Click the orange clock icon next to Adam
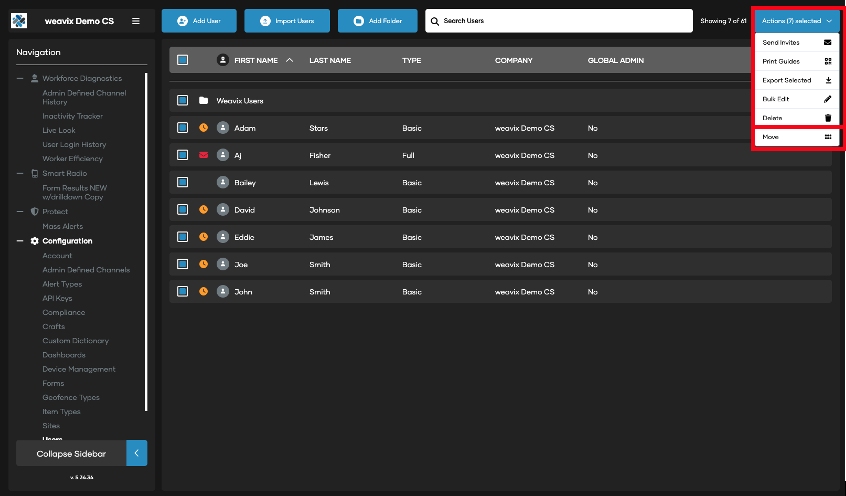Image resolution: width=846 pixels, height=496 pixels. 204,128
